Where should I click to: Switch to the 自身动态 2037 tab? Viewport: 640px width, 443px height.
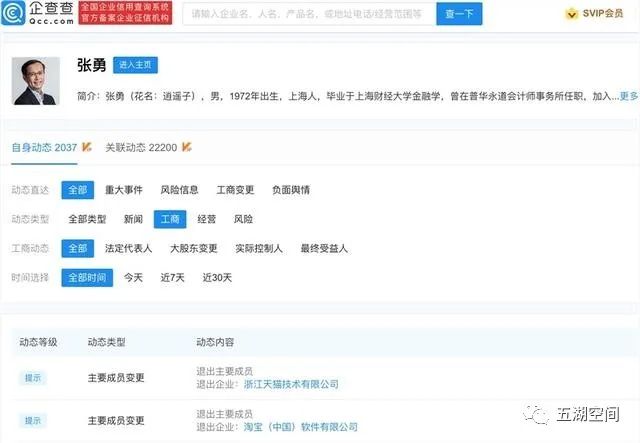tap(44, 147)
